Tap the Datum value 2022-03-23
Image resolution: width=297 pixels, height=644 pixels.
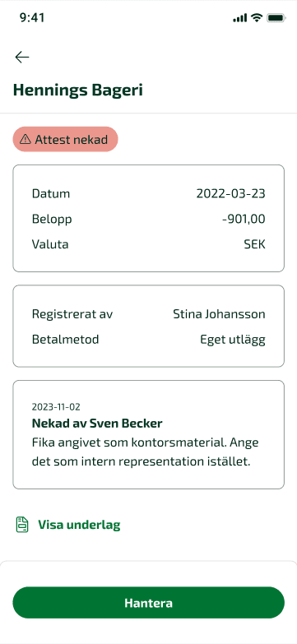click(x=231, y=194)
